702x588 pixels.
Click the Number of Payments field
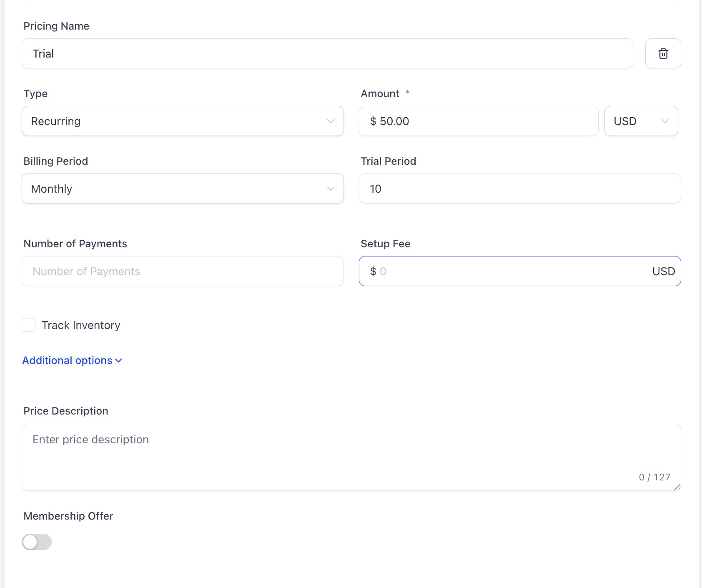click(183, 271)
